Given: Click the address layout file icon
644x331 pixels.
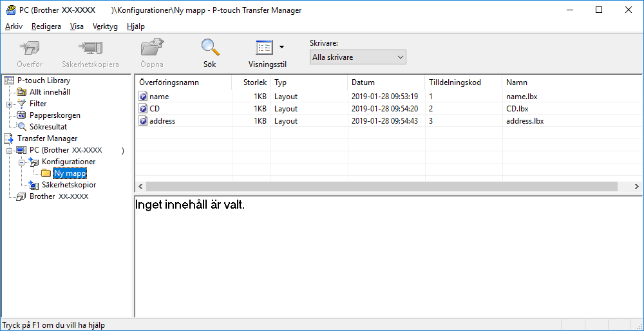Looking at the screenshot, I should tap(143, 121).
